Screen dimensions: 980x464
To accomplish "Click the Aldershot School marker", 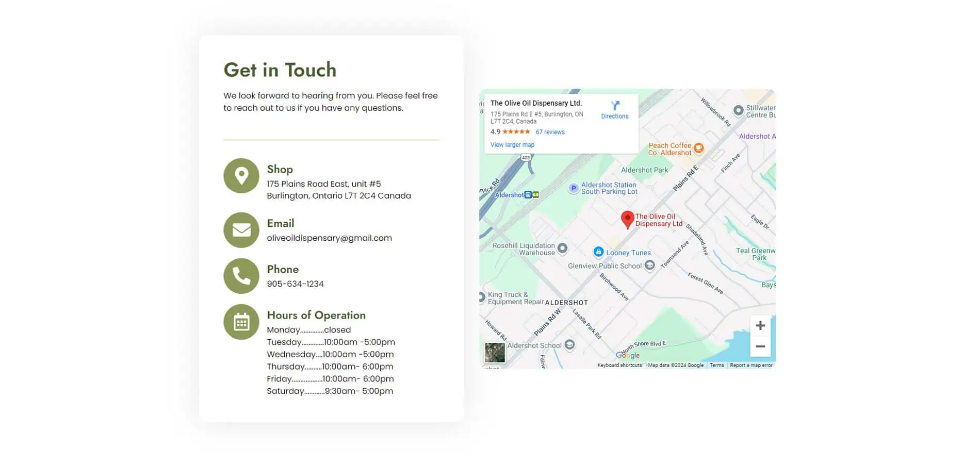I will pyautogui.click(x=569, y=344).
